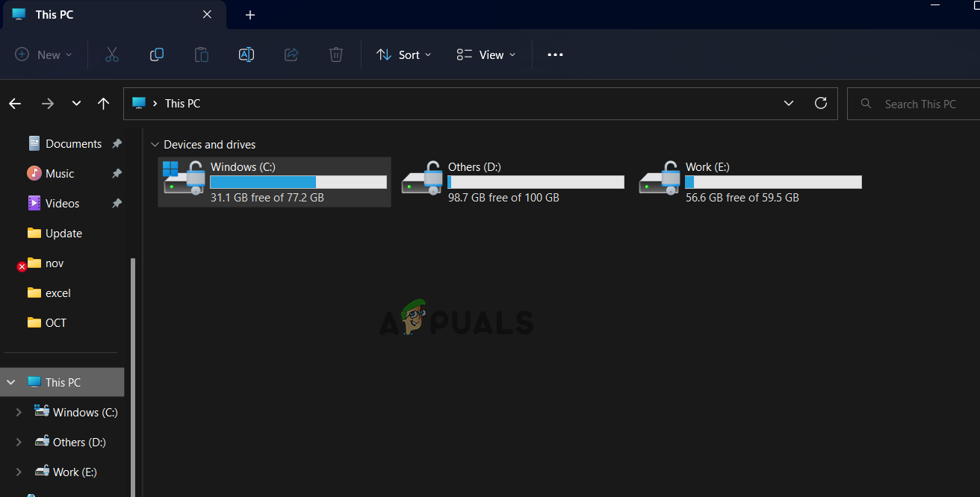
Task: Unpin the Music shortcut
Action: pyautogui.click(x=117, y=173)
